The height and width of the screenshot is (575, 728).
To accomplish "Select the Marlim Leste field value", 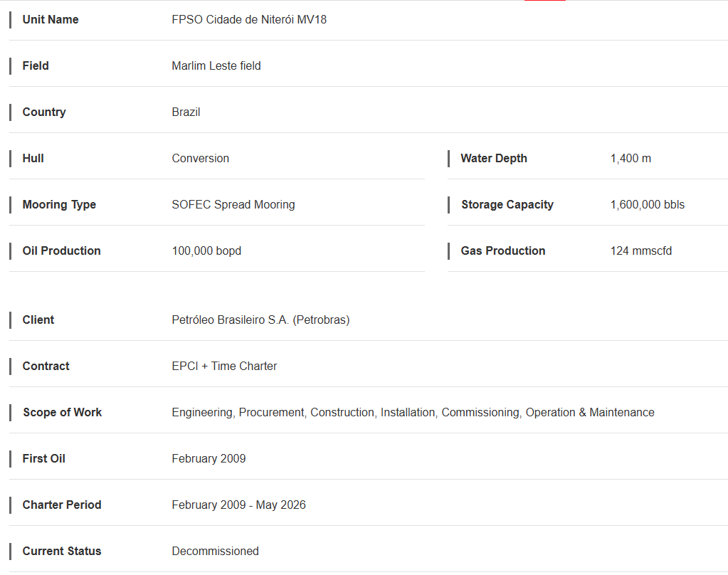I will click(216, 66).
